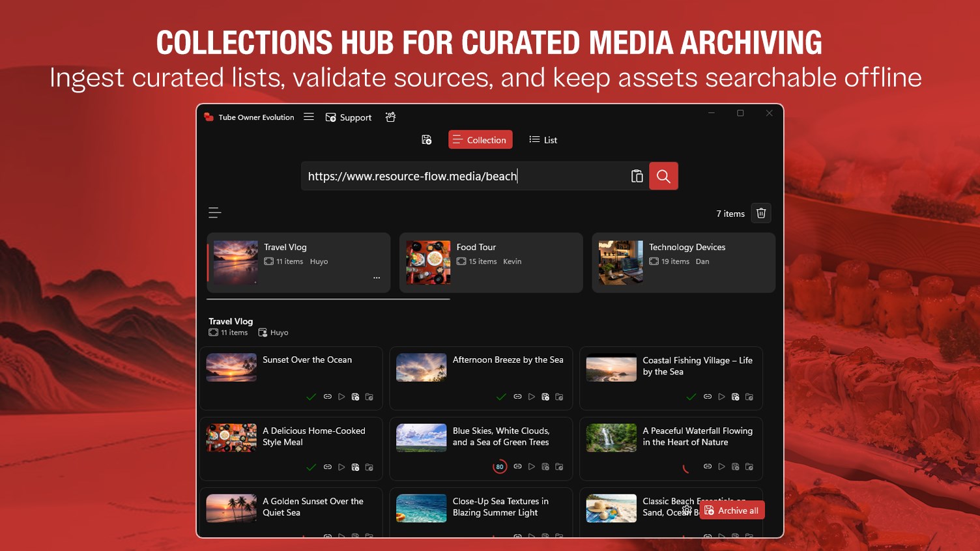Play A Delicious Home-Cooked Style Meal
Screen dimensions: 980x551
tap(341, 467)
